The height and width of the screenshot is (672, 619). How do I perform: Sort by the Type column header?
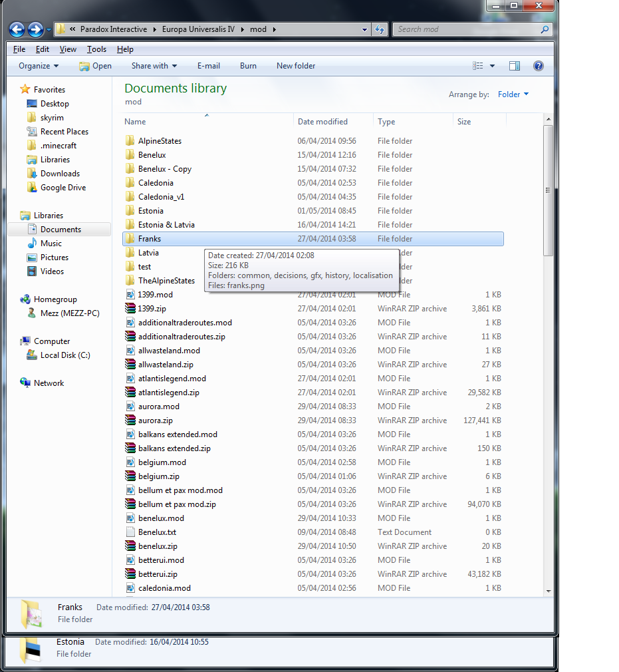pos(386,122)
